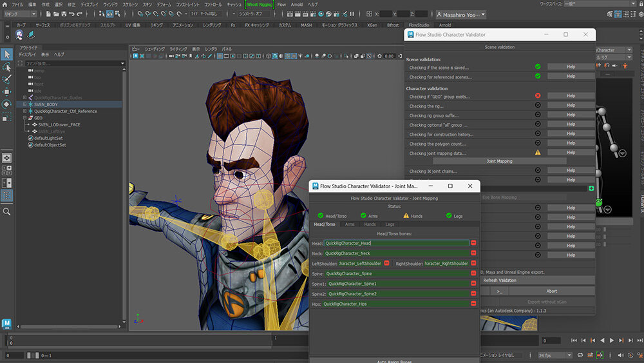Redo with the forward arrow icon
The height and width of the screenshot is (363, 644).
point(80,14)
